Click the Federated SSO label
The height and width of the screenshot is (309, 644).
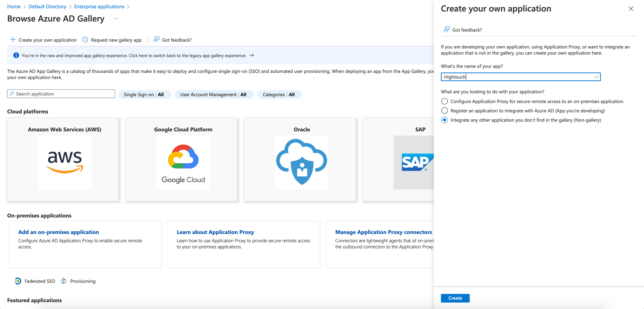pos(40,281)
